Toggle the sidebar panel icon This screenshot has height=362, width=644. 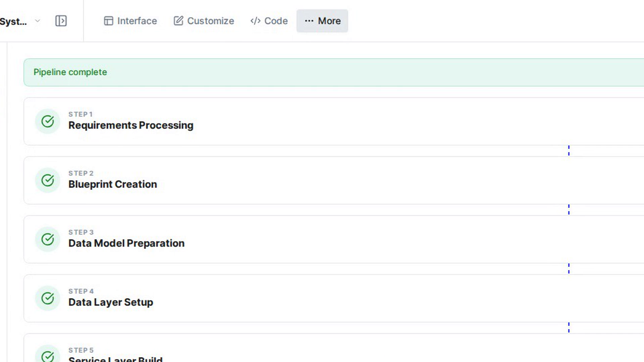pos(61,21)
